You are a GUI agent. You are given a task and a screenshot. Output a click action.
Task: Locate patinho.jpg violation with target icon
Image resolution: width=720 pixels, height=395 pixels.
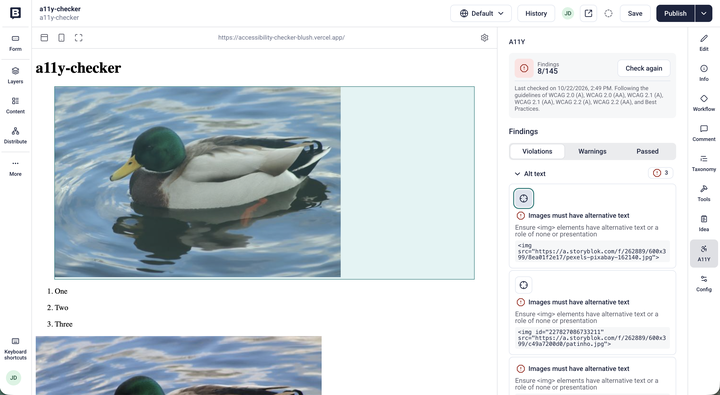(523, 285)
